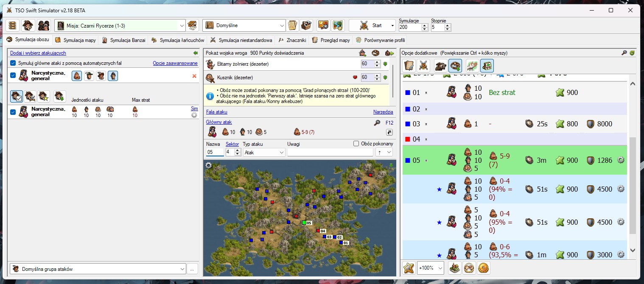The image size is (644, 284).
Task: Click the wreath camp icon in the enemy troops header
Action: coord(375,53)
